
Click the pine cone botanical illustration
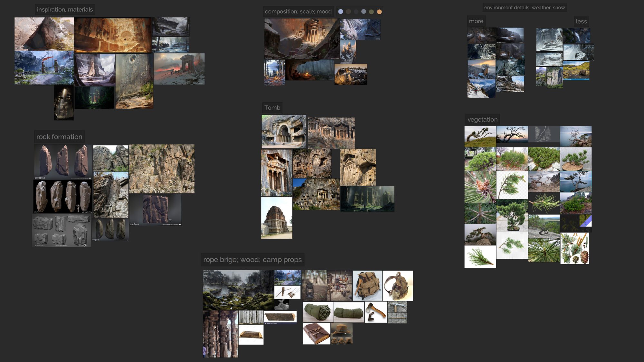[574, 248]
